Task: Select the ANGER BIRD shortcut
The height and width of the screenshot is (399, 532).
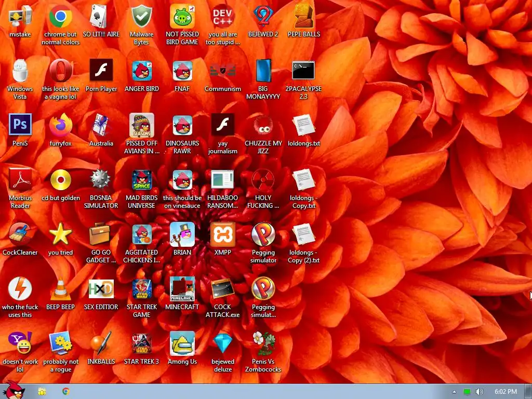Action: tap(141, 71)
